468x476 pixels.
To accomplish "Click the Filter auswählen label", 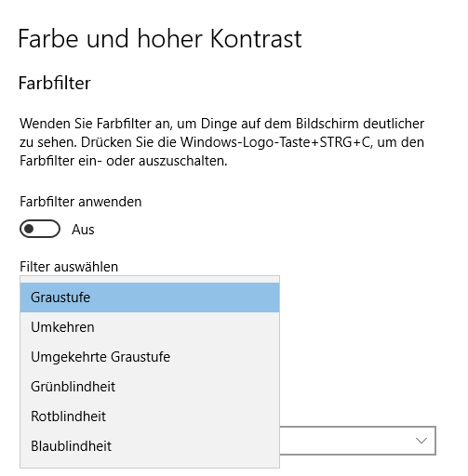I will point(69,267).
